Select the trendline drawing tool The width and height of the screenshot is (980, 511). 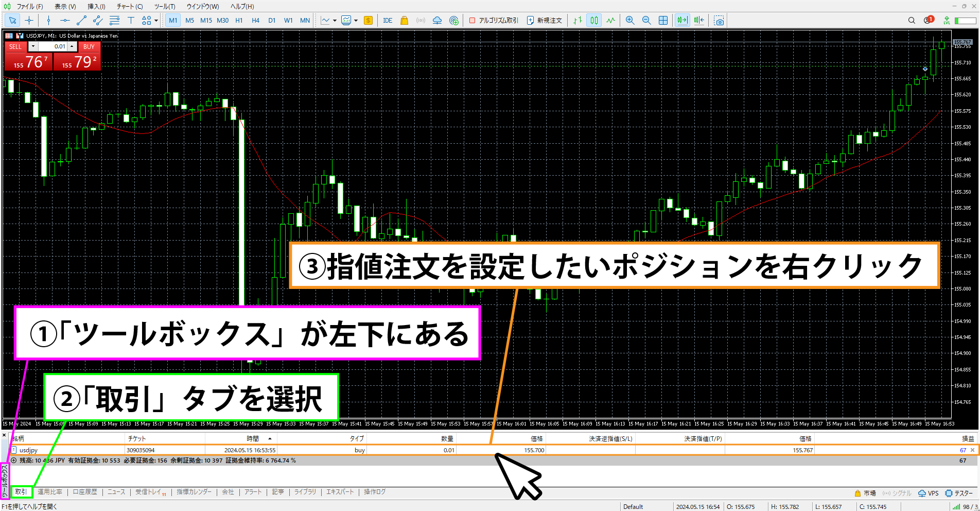tap(81, 21)
